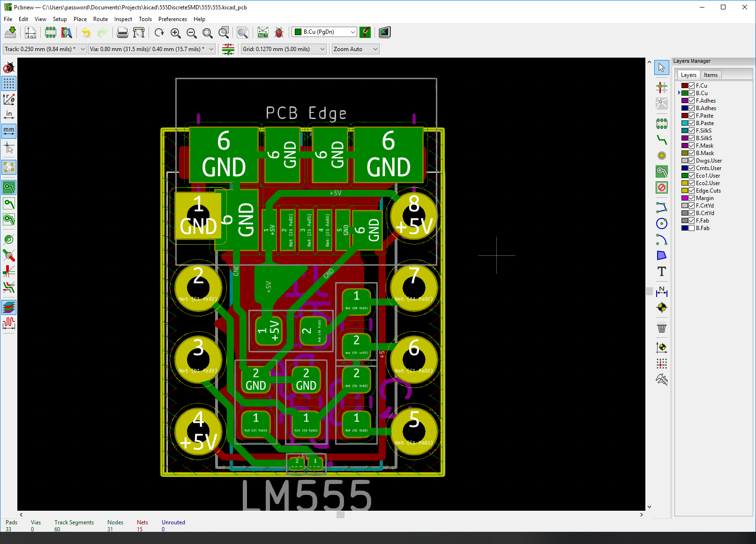Screen dimensions: 756x544
Task: Run design rules check ladybug icon
Action: coord(279,32)
